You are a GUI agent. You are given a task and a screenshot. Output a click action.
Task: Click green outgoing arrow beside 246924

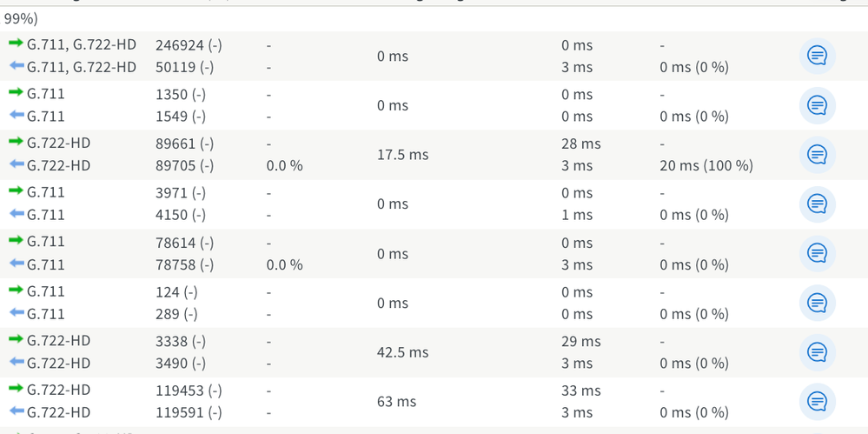pos(16,43)
